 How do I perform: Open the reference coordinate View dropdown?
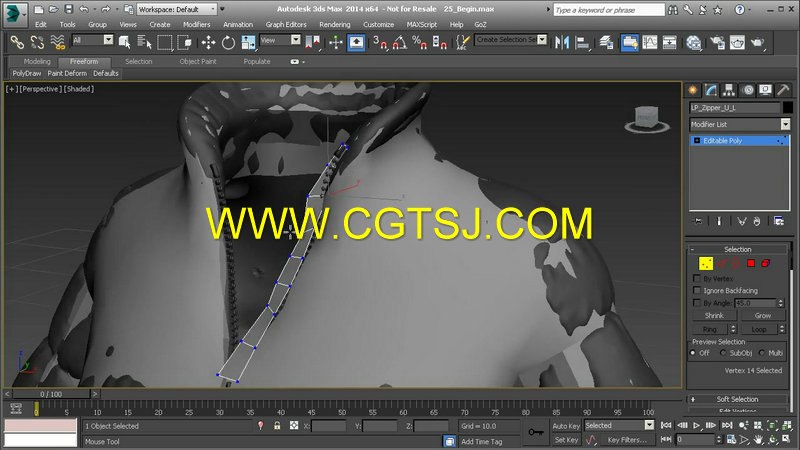[280, 40]
